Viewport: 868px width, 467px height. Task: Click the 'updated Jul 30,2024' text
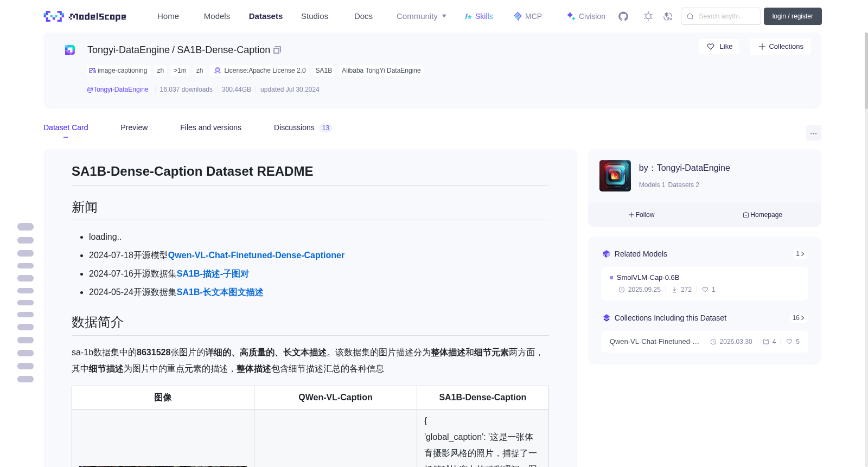coord(290,89)
